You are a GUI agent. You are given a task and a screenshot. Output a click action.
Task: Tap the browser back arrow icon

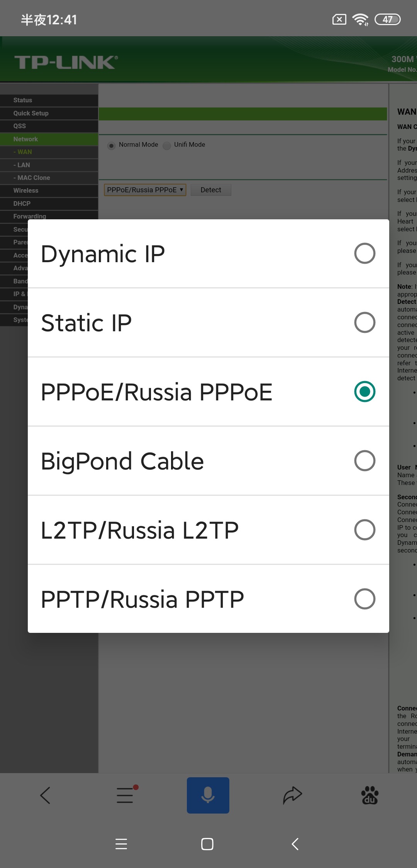(45, 795)
